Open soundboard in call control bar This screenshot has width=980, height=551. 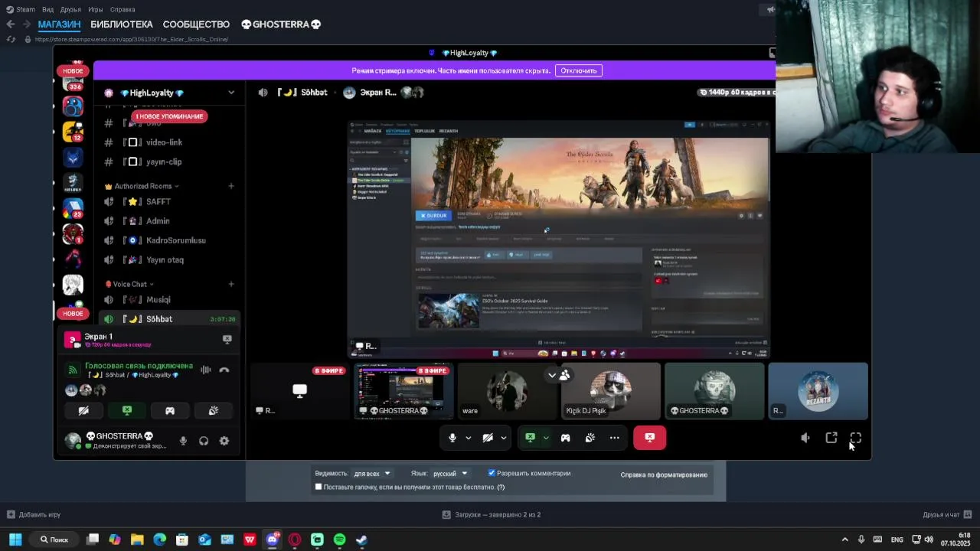pos(590,438)
